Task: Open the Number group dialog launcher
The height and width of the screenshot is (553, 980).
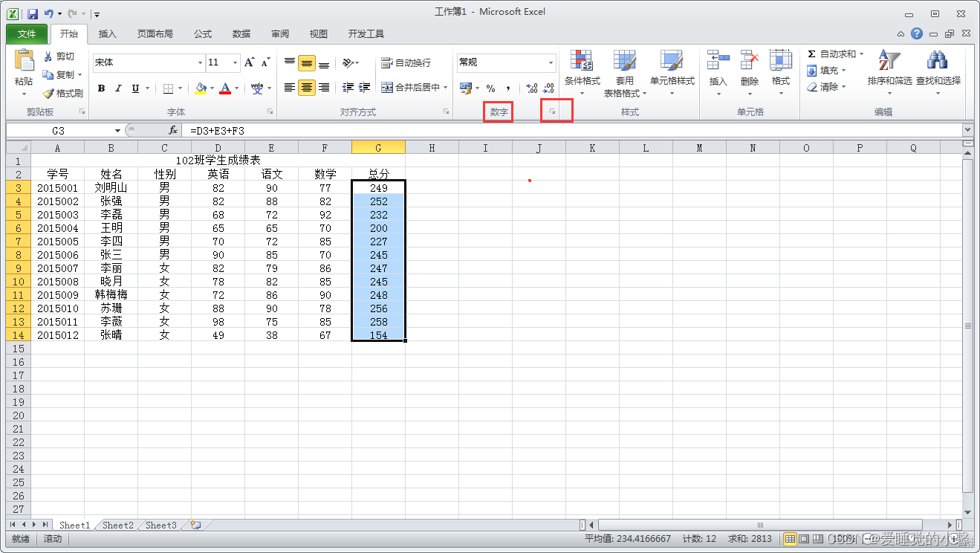Action: coord(552,111)
